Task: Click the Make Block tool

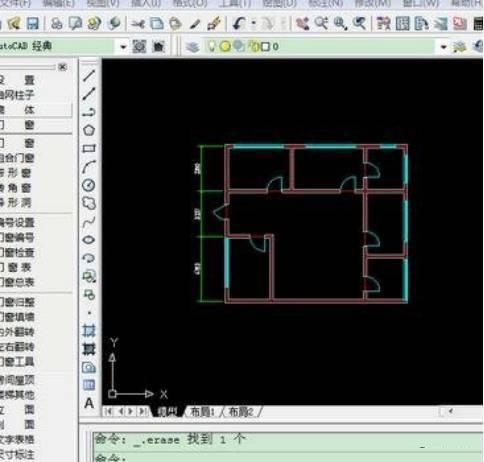Action: pyautogui.click(x=89, y=294)
